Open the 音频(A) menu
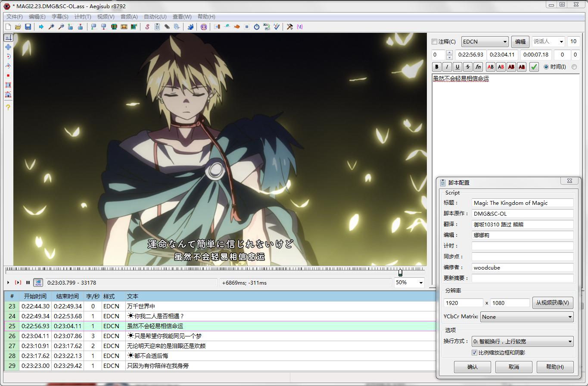Screen dimensions: 588x386 coord(129,16)
